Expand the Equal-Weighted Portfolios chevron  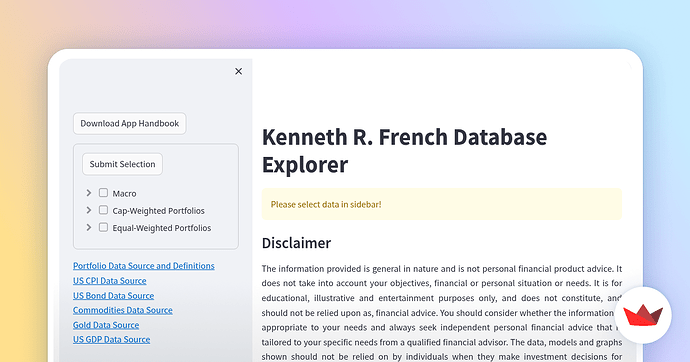88,227
